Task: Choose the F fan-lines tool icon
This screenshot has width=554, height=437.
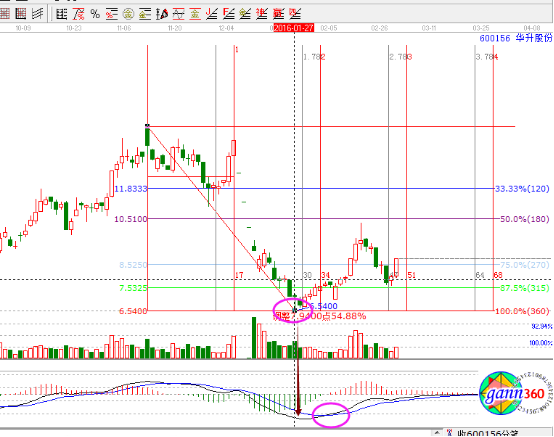Action: click(x=229, y=14)
